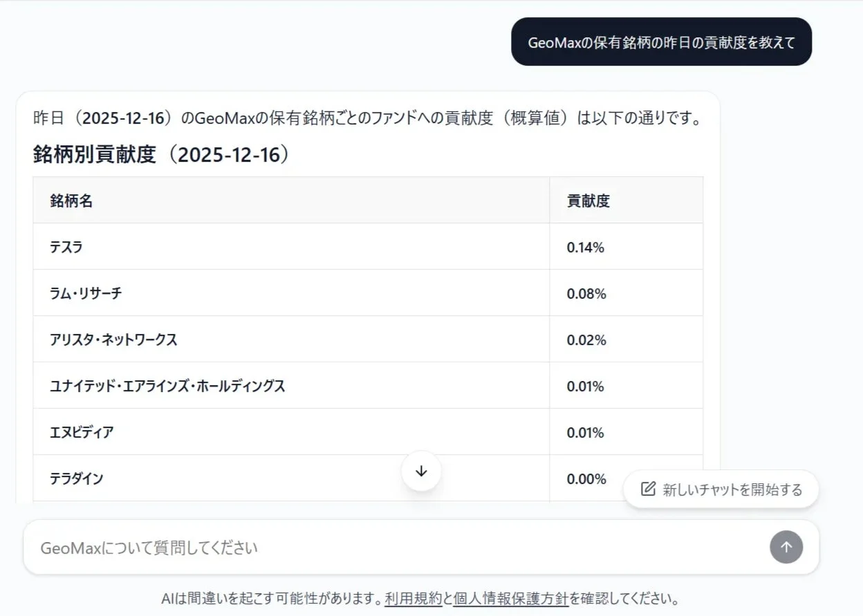Viewport: 863px width, 616px height.
Task: Click the GeoMax question input field
Action: pos(277,547)
